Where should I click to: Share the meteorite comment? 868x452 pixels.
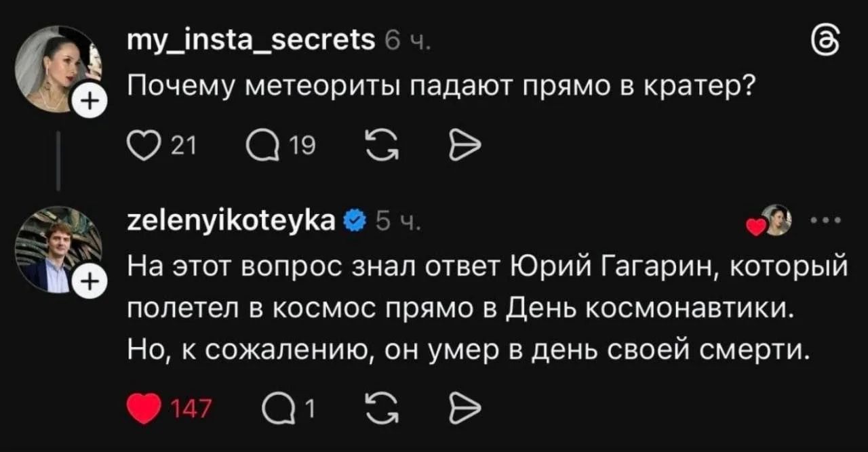(464, 143)
